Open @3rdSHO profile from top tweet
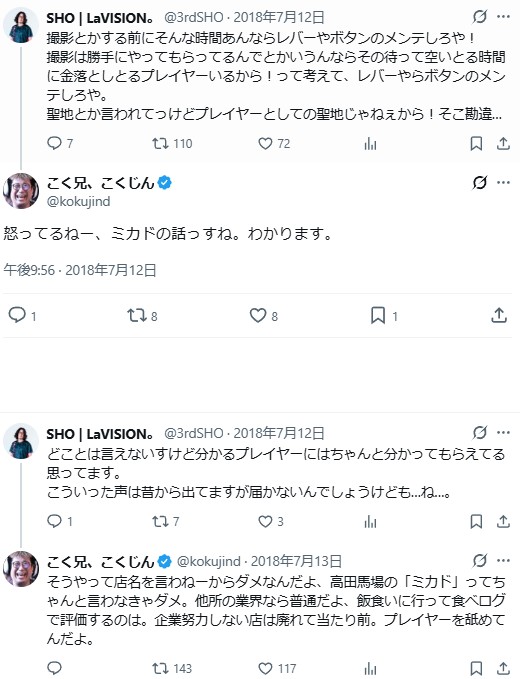This screenshot has height=679, width=520. coord(194,17)
